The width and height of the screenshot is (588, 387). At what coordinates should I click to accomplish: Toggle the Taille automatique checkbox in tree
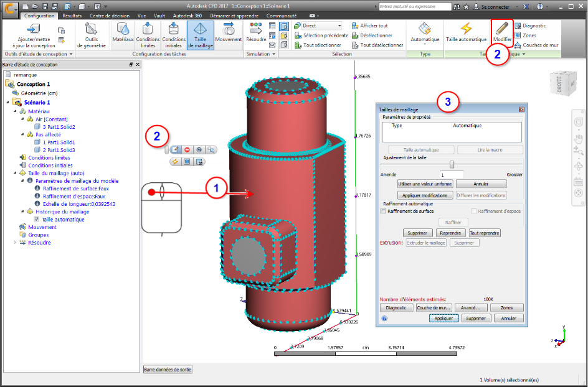pos(36,220)
